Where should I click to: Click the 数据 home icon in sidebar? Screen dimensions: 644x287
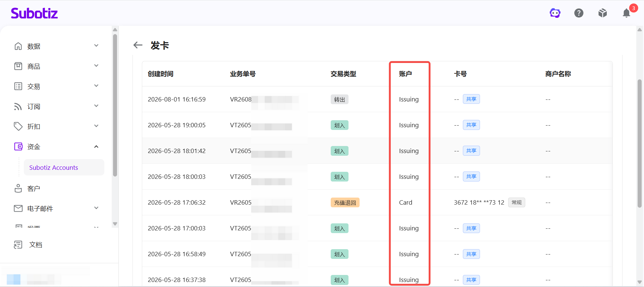pyautogui.click(x=18, y=46)
